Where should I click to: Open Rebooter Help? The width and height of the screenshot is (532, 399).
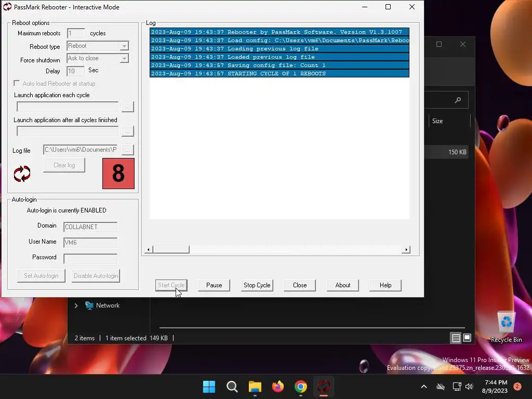385,285
